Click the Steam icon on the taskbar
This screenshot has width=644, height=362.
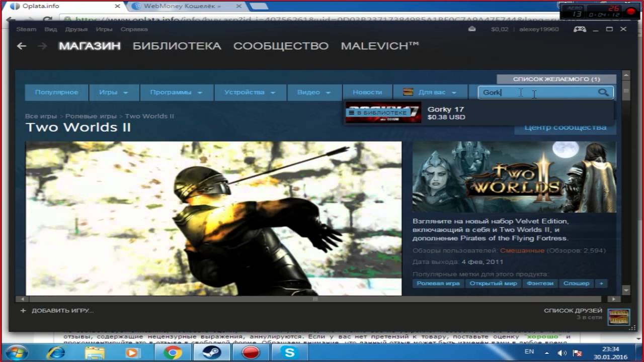tap(211, 352)
